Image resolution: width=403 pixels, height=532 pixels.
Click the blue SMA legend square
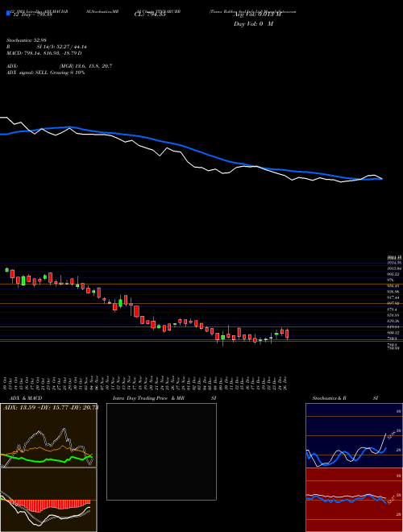click(x=8, y=13)
